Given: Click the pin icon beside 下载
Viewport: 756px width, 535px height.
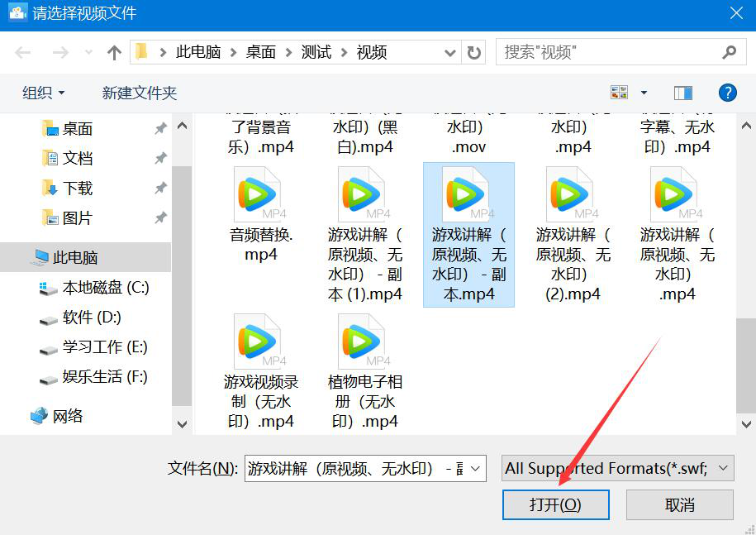Looking at the screenshot, I should (160, 189).
